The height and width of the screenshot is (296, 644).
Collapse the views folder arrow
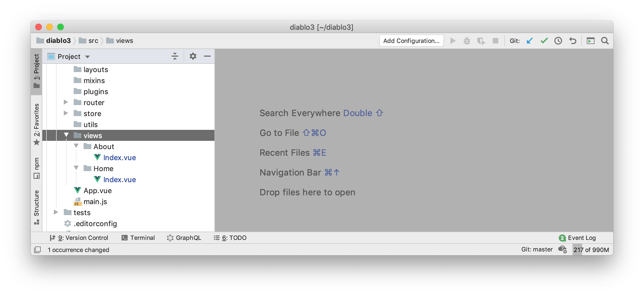[66, 135]
